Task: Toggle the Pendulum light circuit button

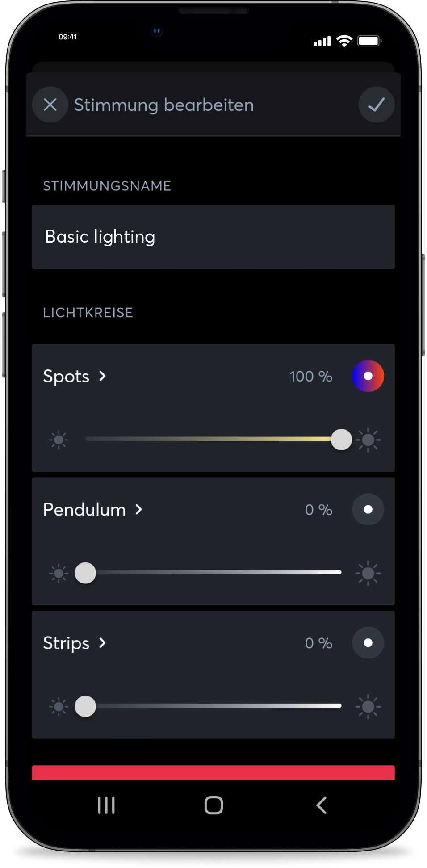Action: 368,509
